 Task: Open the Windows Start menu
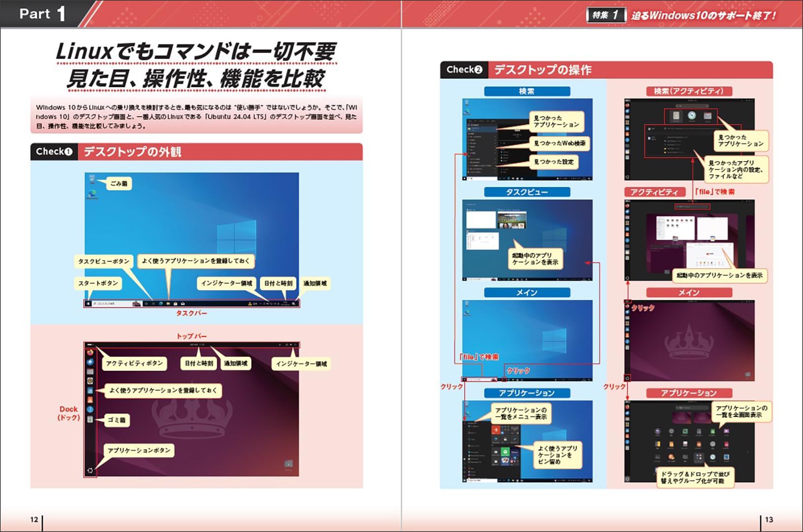coord(88,303)
